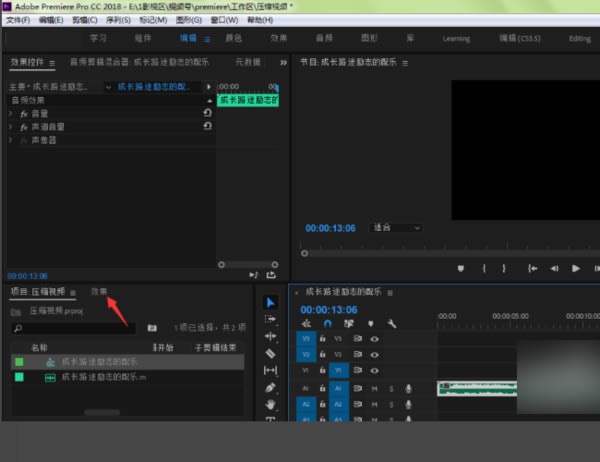Image resolution: width=600 pixels, height=462 pixels.
Task: Mute audio track A1
Action: pos(375,388)
